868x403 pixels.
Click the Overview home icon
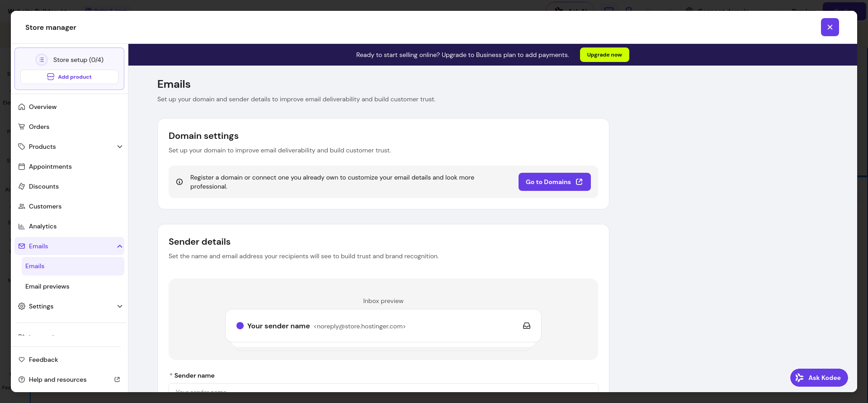pos(22,107)
